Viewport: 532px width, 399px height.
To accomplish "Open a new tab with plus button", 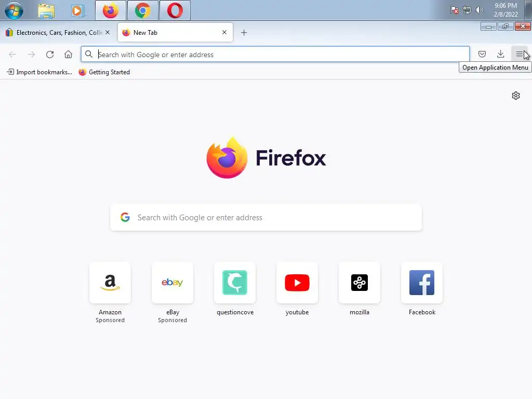I will click(x=244, y=33).
